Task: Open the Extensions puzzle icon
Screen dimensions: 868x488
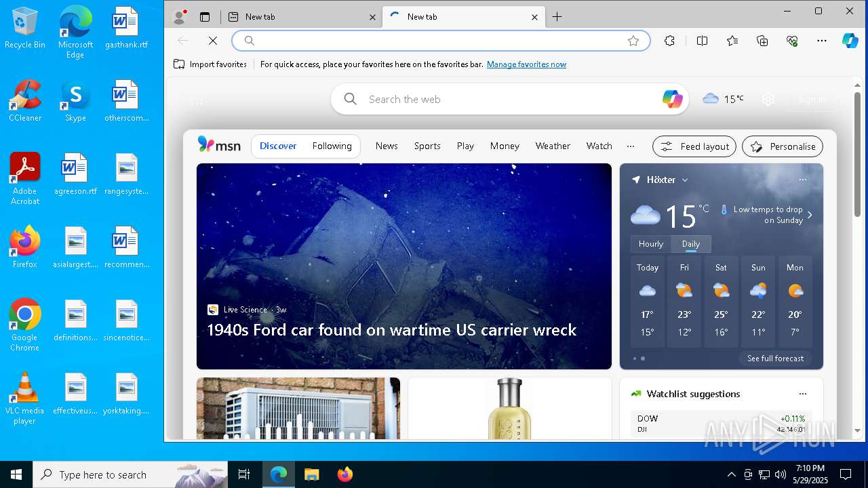Action: (670, 41)
